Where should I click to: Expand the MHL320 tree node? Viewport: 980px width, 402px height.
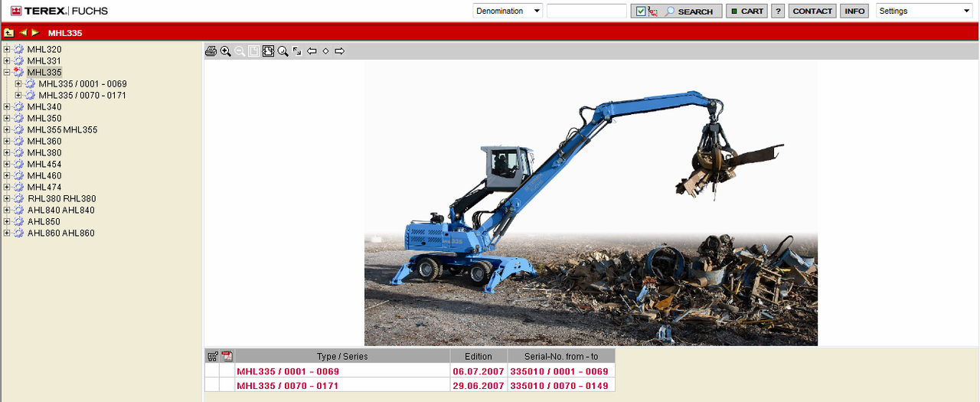click(7, 50)
